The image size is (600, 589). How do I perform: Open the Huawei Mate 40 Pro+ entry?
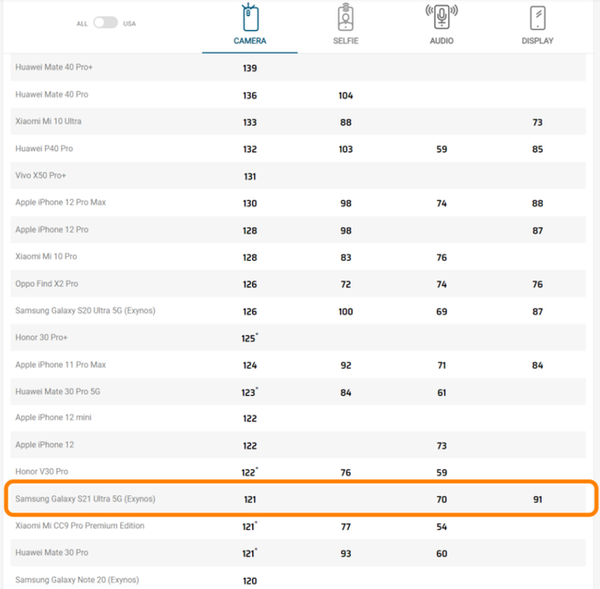pos(54,67)
